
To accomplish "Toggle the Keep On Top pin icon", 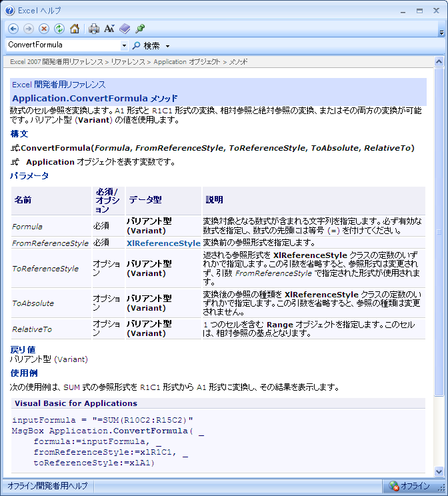I will (x=140, y=29).
